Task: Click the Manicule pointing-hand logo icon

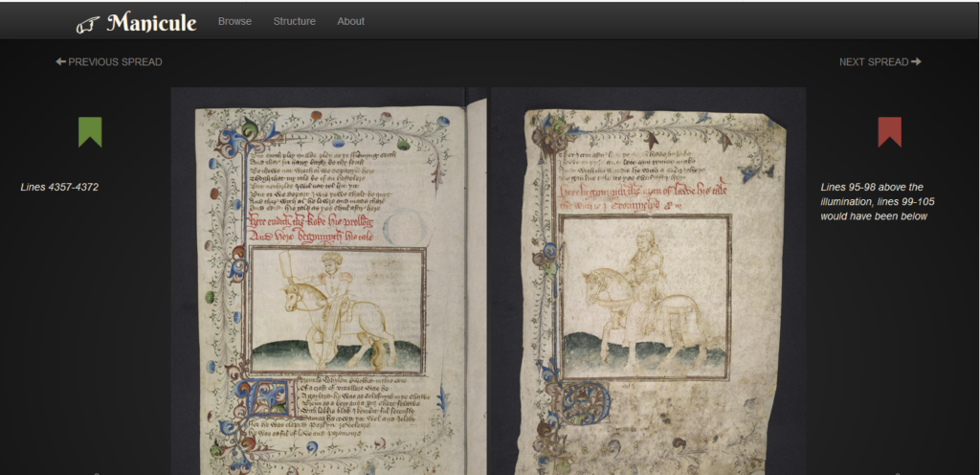Action: pos(88,23)
